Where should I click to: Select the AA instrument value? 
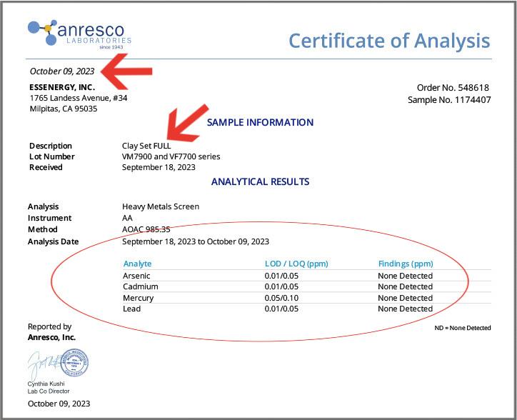pyautogui.click(x=127, y=218)
